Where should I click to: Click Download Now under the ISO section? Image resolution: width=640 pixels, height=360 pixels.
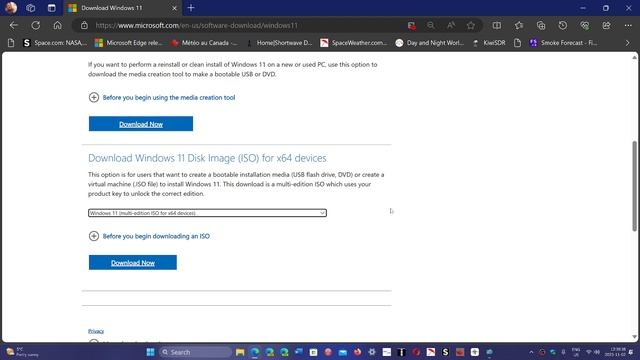pyautogui.click(x=133, y=263)
